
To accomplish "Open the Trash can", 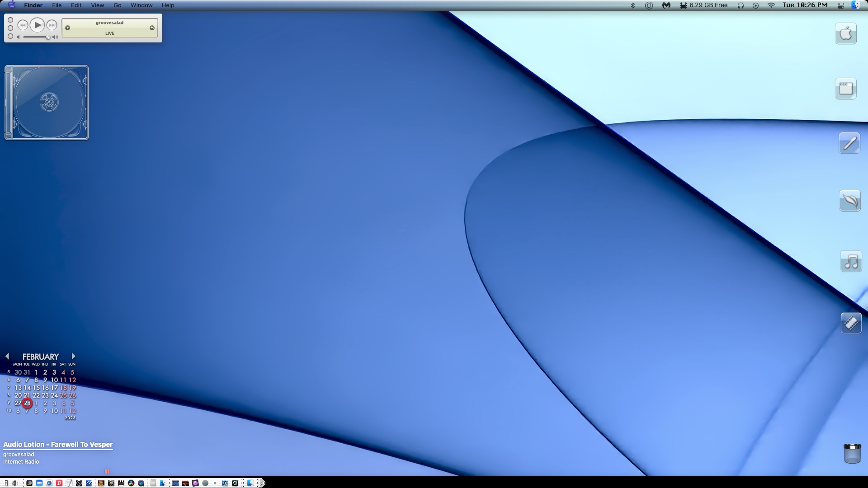I will tap(852, 453).
